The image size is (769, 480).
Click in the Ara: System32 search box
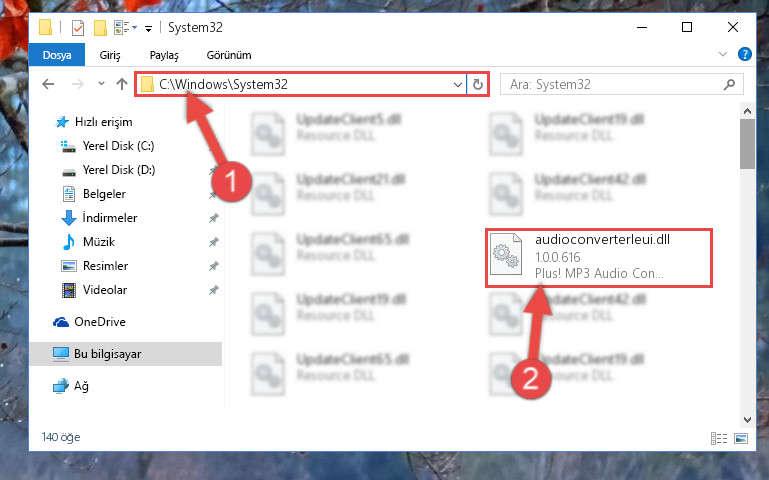pyautogui.click(x=613, y=84)
